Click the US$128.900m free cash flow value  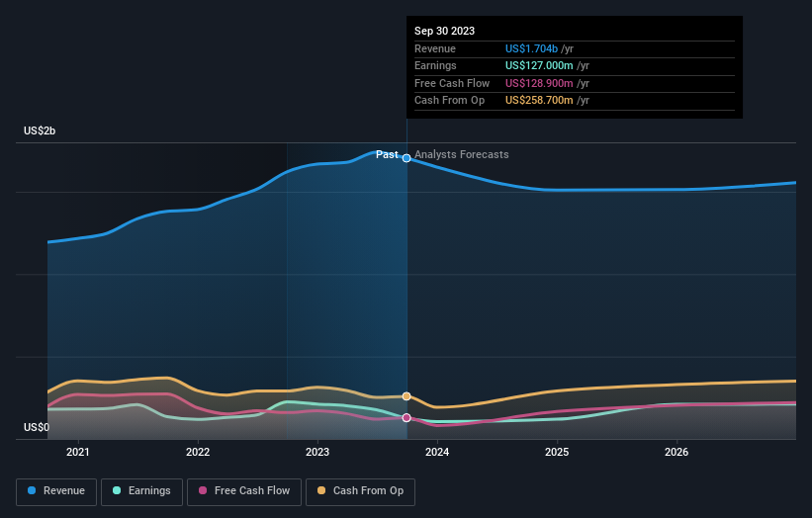point(539,83)
